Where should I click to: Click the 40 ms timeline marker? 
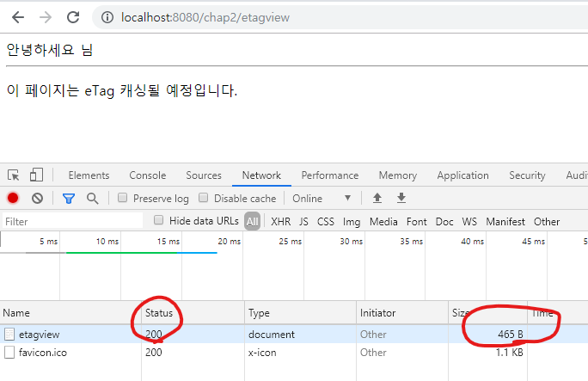click(x=473, y=242)
